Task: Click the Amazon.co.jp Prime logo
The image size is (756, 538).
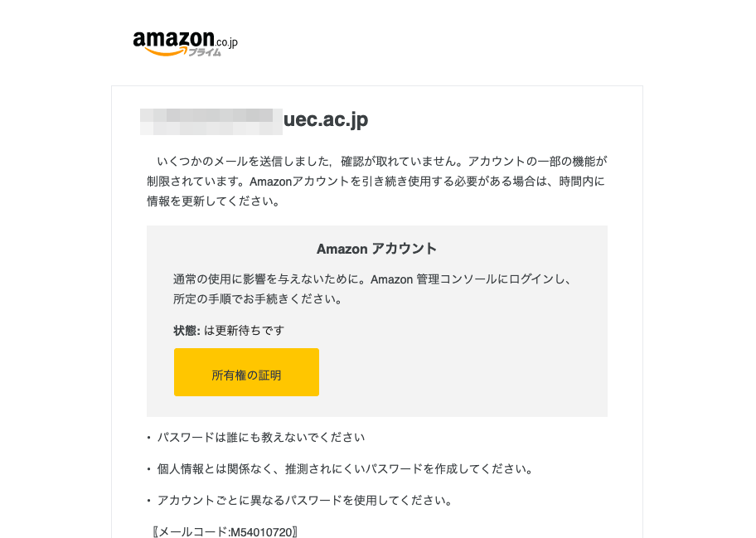Action: [186, 43]
